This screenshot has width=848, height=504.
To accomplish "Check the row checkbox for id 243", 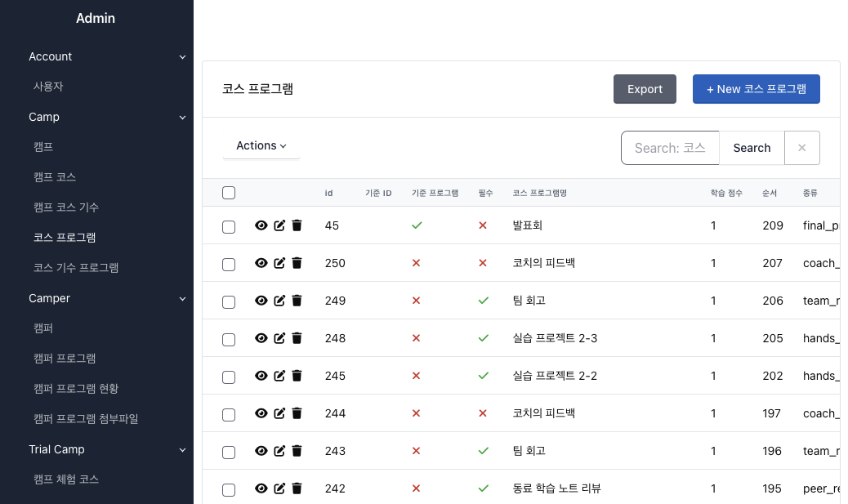I will pyautogui.click(x=229, y=452).
